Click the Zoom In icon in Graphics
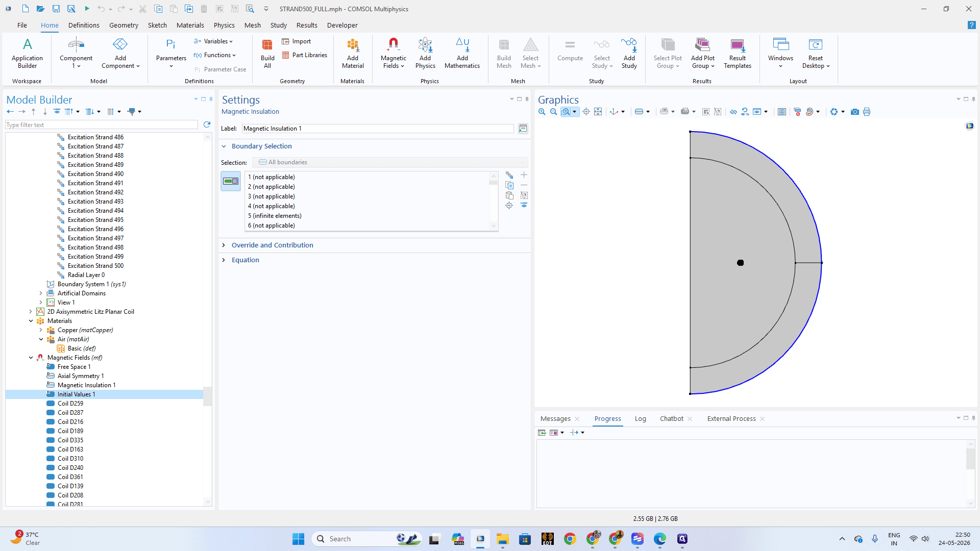Image resolution: width=980 pixels, height=551 pixels. [x=542, y=112]
